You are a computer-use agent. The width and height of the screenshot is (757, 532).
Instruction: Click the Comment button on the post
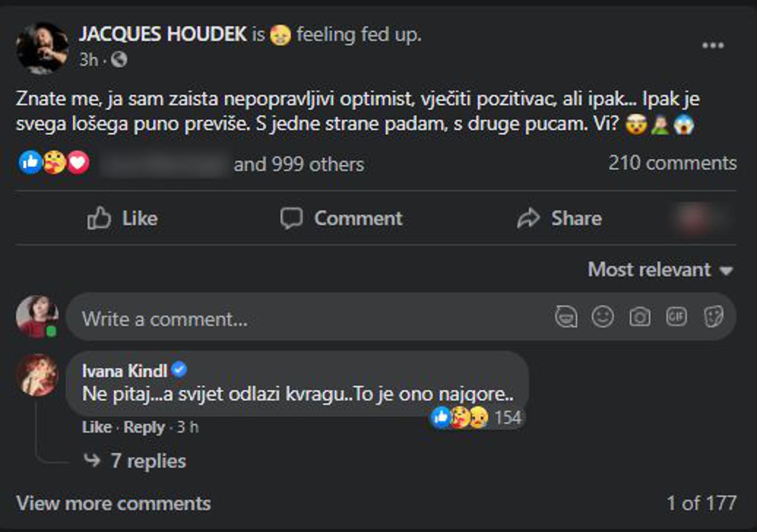pyautogui.click(x=341, y=218)
